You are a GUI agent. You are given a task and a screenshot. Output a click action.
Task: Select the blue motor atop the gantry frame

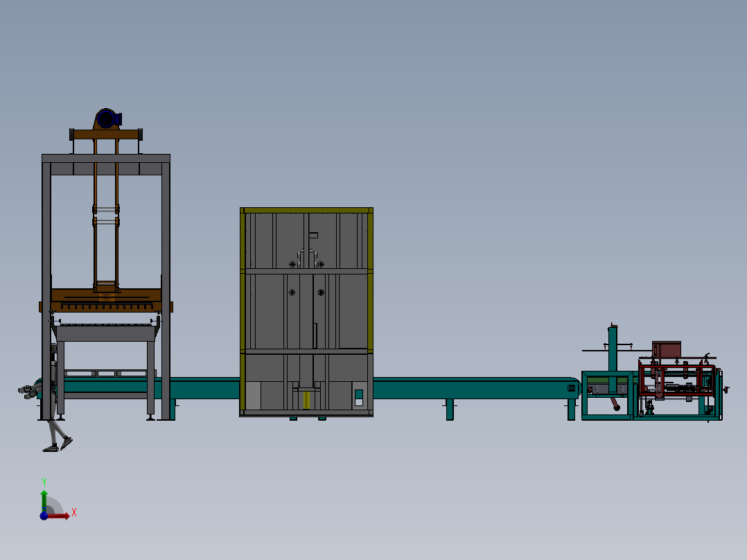pyautogui.click(x=109, y=119)
